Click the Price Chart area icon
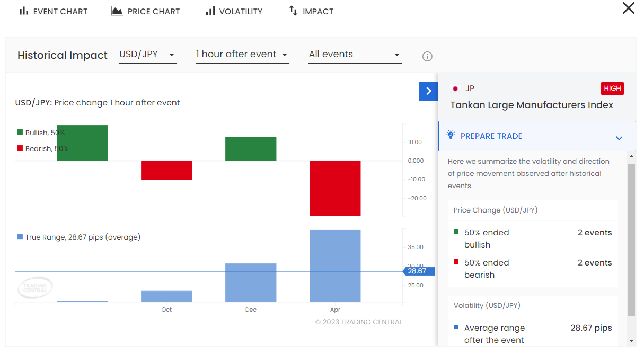Screen dimensions: 644x353 117,11
